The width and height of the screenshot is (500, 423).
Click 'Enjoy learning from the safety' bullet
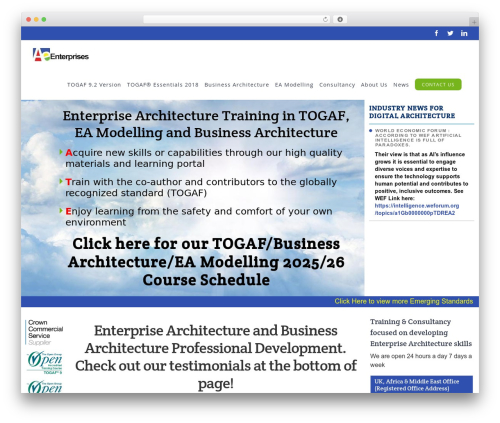199,217
